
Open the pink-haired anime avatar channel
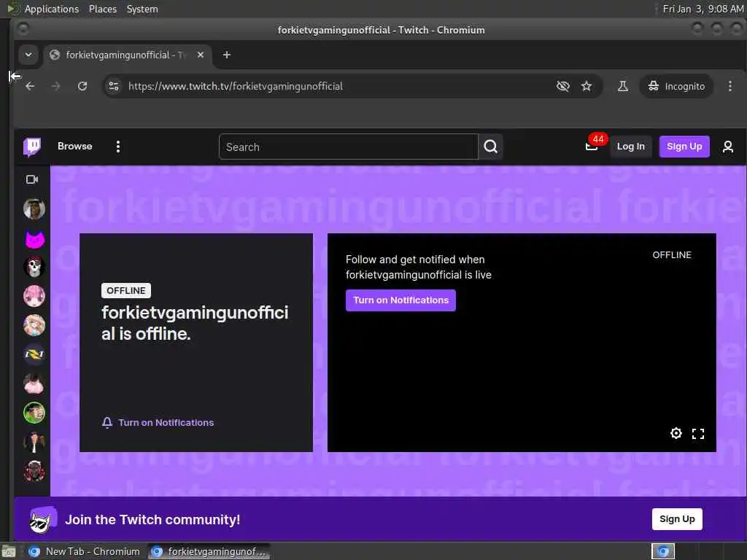34,296
